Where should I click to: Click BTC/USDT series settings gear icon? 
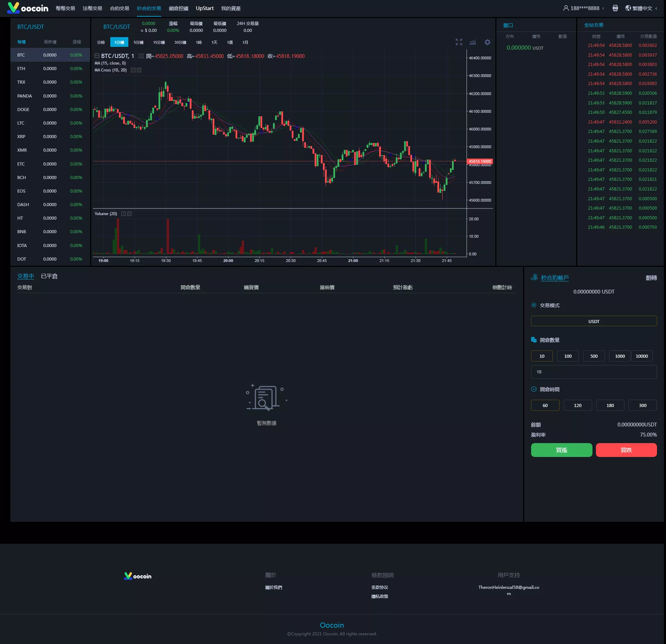(x=141, y=56)
